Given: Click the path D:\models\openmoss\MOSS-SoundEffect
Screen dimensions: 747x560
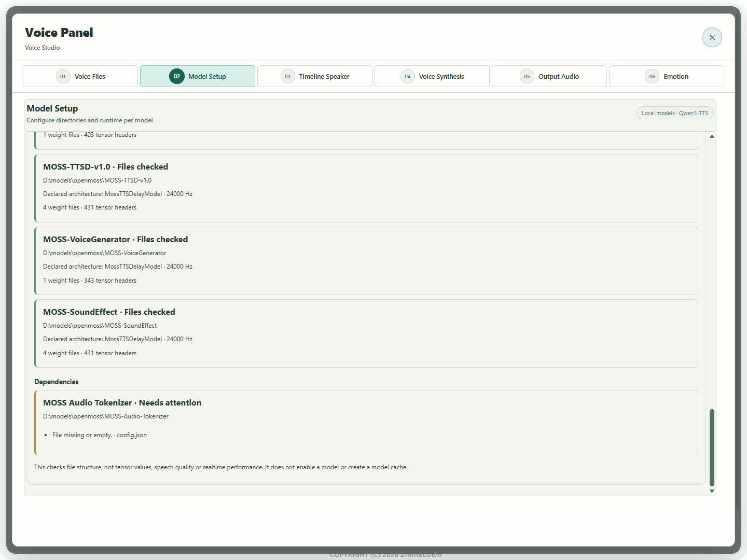Looking at the screenshot, I should [100, 326].
